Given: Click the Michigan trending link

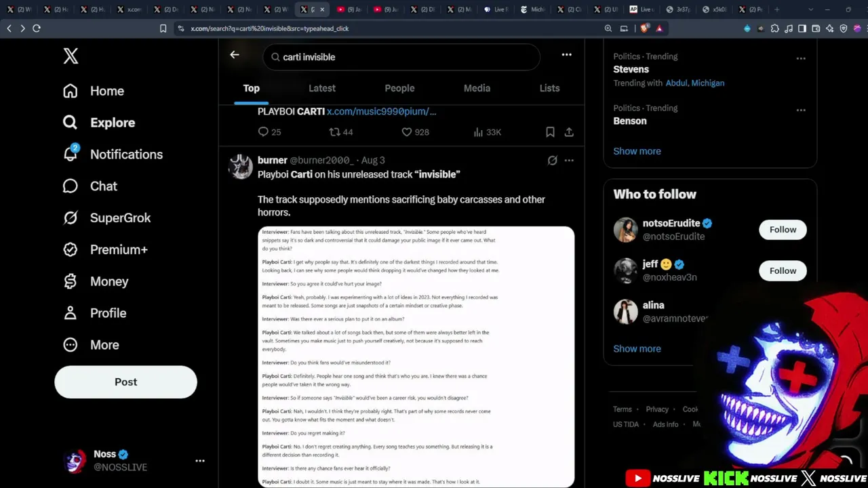Looking at the screenshot, I should pyautogui.click(x=708, y=83).
